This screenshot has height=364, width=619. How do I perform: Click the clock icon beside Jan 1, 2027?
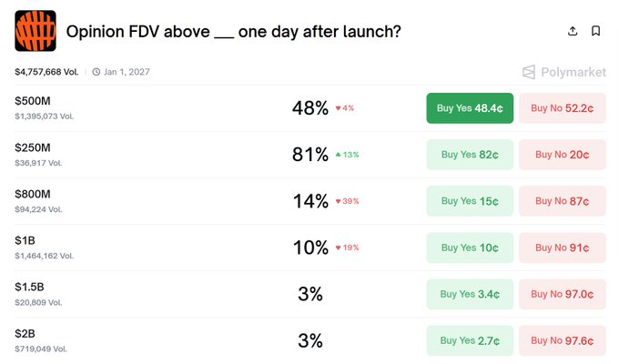[x=96, y=71]
